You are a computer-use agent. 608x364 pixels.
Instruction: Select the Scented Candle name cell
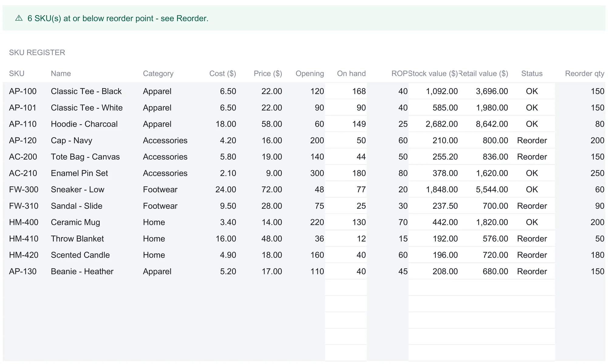pyautogui.click(x=80, y=255)
